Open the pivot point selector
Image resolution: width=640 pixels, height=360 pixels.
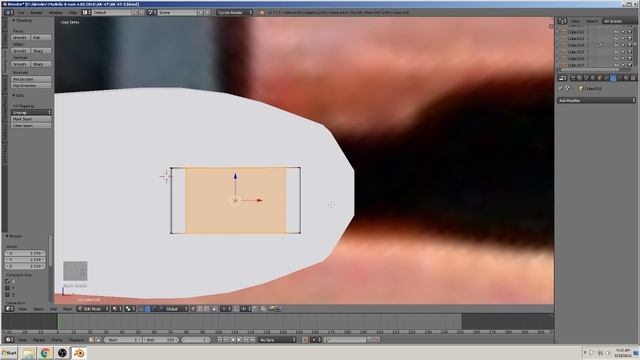[x=130, y=309]
